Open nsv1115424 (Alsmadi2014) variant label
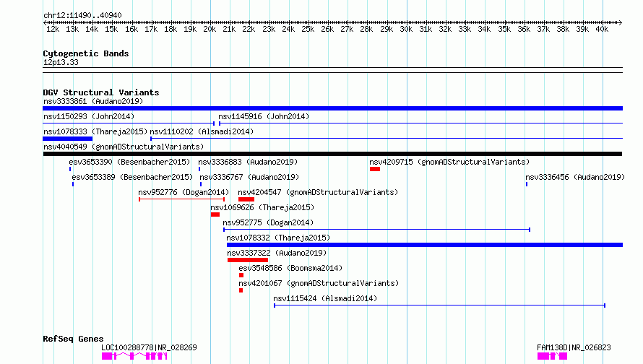Viewport: 643px width, 364px height. pos(325,298)
